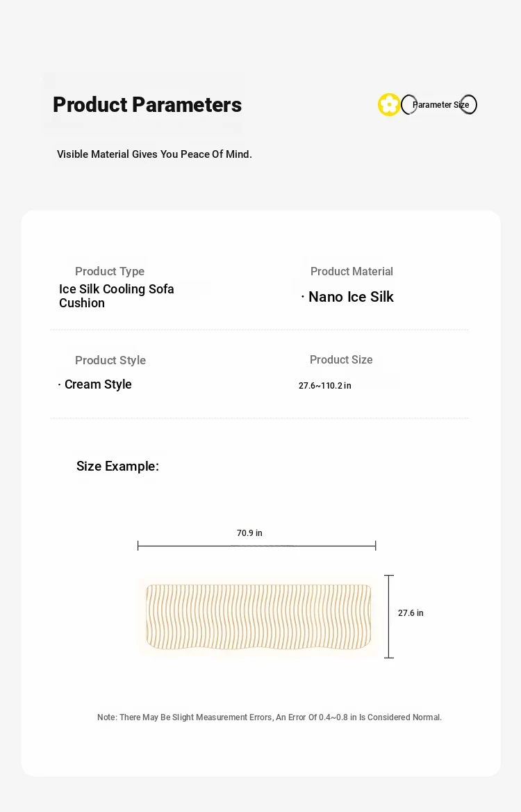The image size is (521, 812).
Task: Select Ice Silk Cooling Sofa Cushion text
Action: click(117, 295)
